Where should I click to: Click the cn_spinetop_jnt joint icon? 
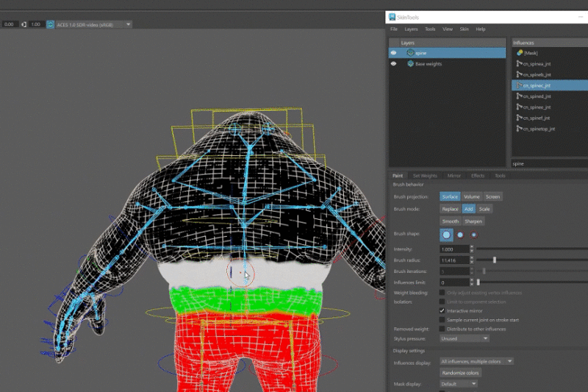[520, 129]
